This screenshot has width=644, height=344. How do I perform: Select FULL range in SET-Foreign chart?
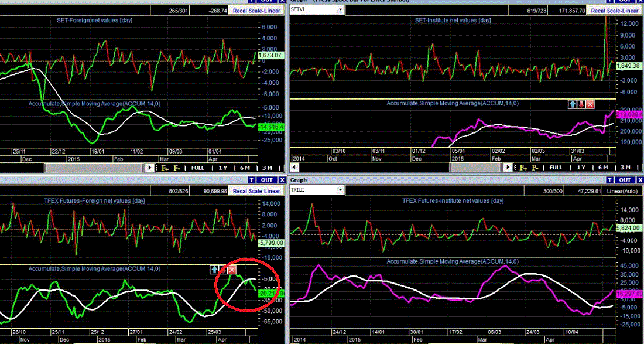pyautogui.click(x=197, y=168)
